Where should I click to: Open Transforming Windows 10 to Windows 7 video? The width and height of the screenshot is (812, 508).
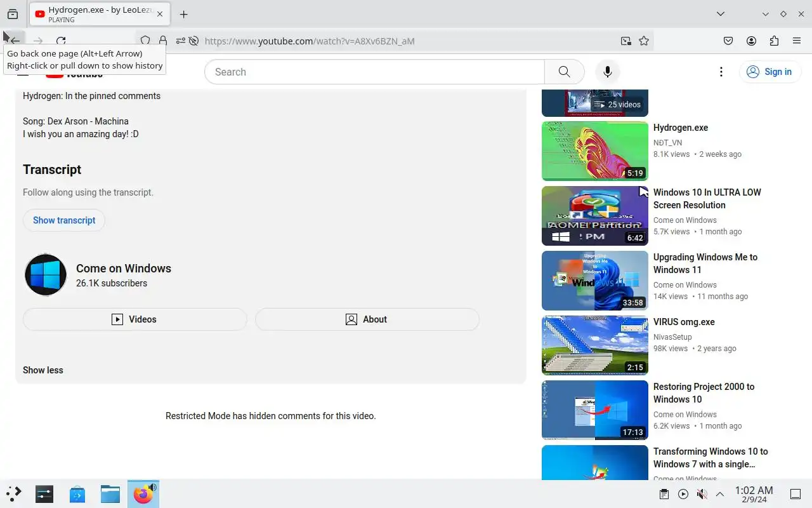(x=710, y=458)
